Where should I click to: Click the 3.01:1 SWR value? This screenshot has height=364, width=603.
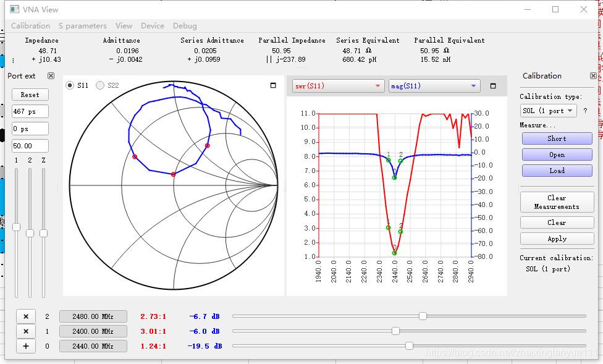point(153,331)
